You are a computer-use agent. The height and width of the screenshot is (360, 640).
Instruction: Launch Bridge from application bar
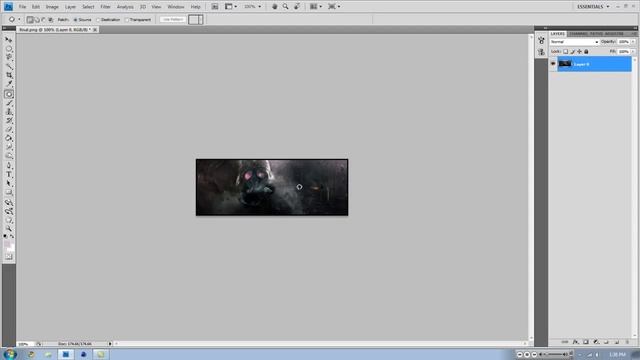(x=215, y=7)
